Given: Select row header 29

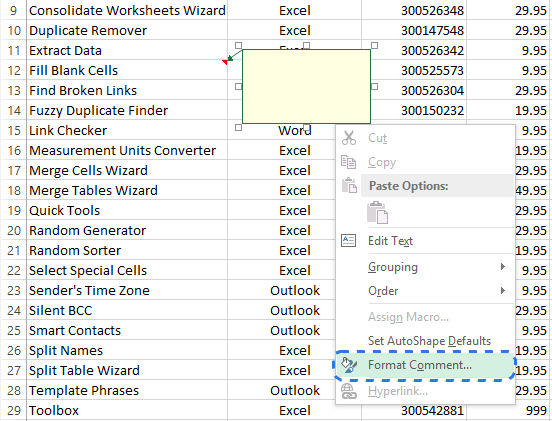Looking at the screenshot, I should pyautogui.click(x=13, y=410).
